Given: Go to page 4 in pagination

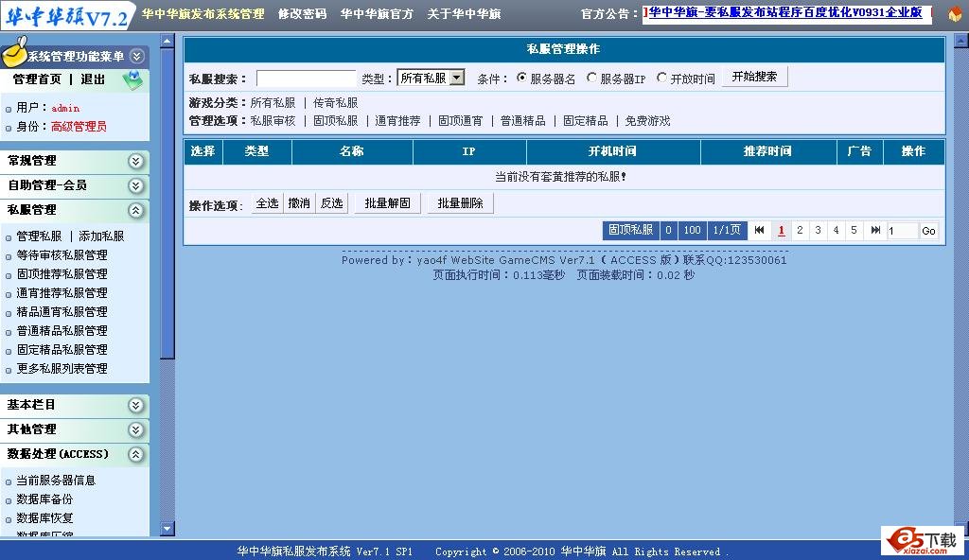Looking at the screenshot, I should pyautogui.click(x=836, y=231).
